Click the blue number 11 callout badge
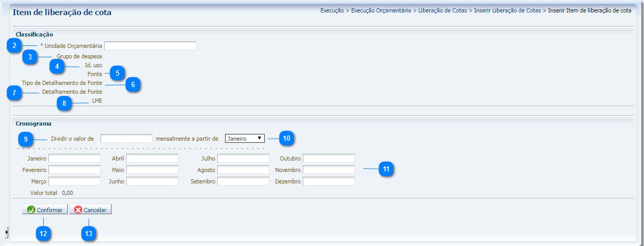This screenshot has height=246, width=644. 386,169
